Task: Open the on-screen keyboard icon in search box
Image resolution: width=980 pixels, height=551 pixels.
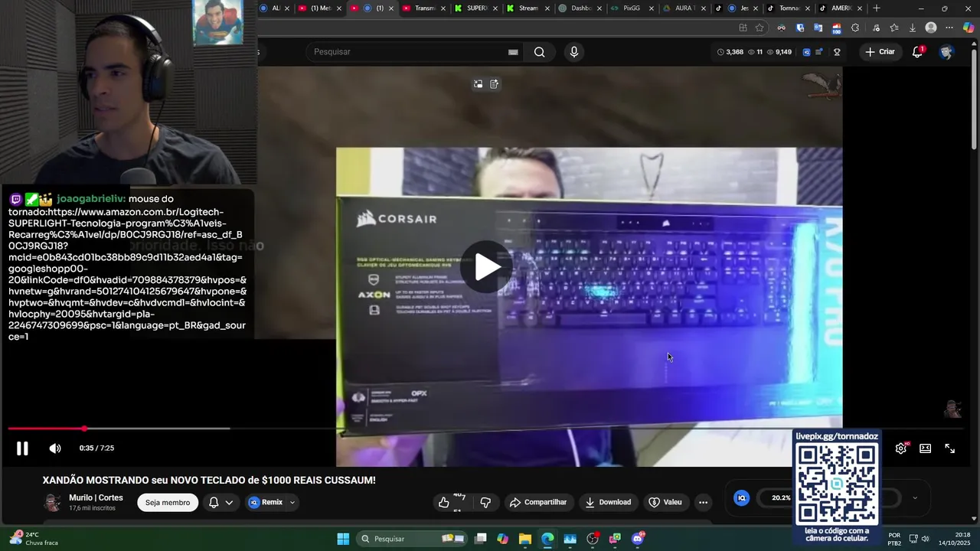Action: [x=513, y=52]
